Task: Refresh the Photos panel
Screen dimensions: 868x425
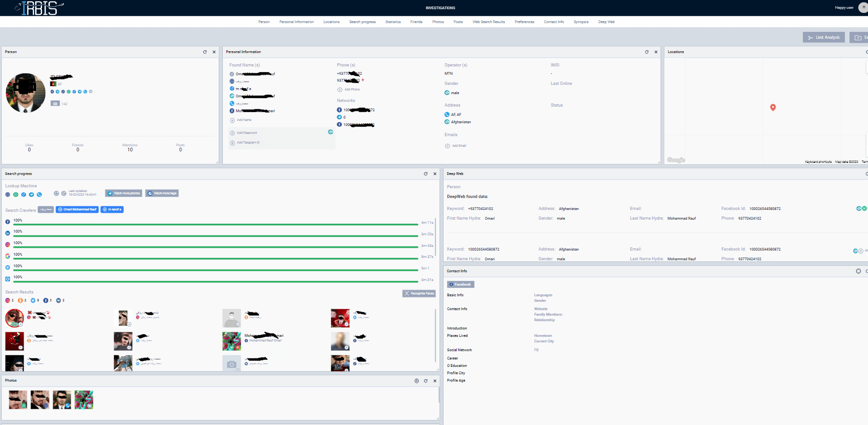Action: click(425, 381)
